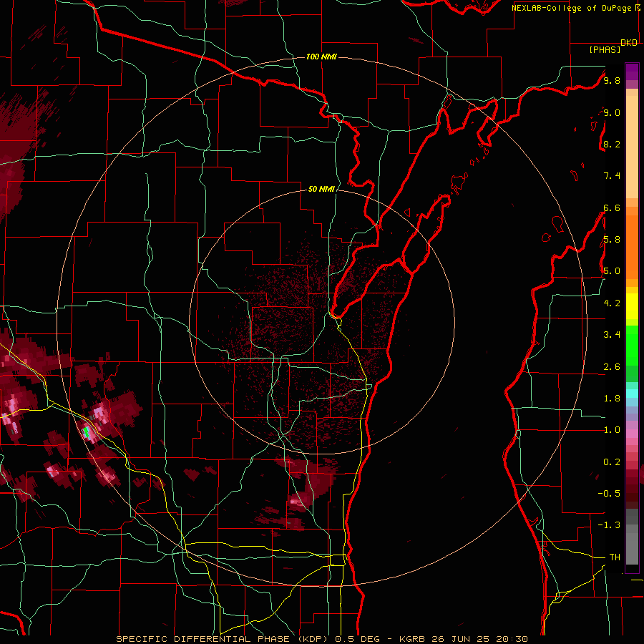
Task: Click the yellow segment of the color bar
Action: 632,306
